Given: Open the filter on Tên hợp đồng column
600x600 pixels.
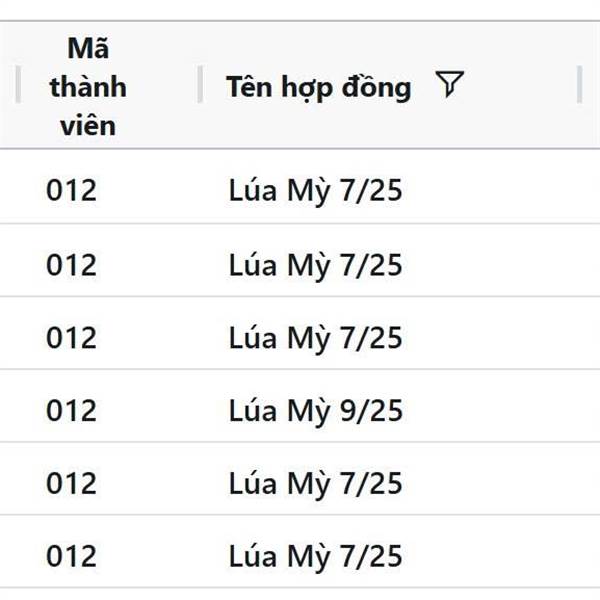Looking at the screenshot, I should coord(450,84).
